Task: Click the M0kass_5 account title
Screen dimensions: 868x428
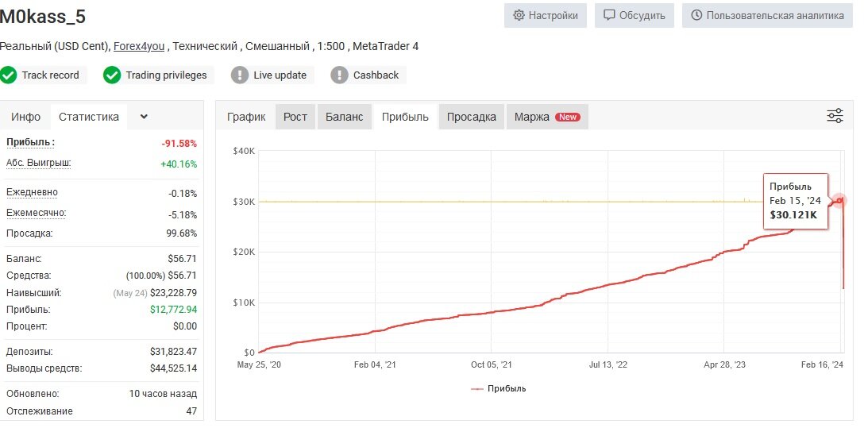Action: point(43,17)
